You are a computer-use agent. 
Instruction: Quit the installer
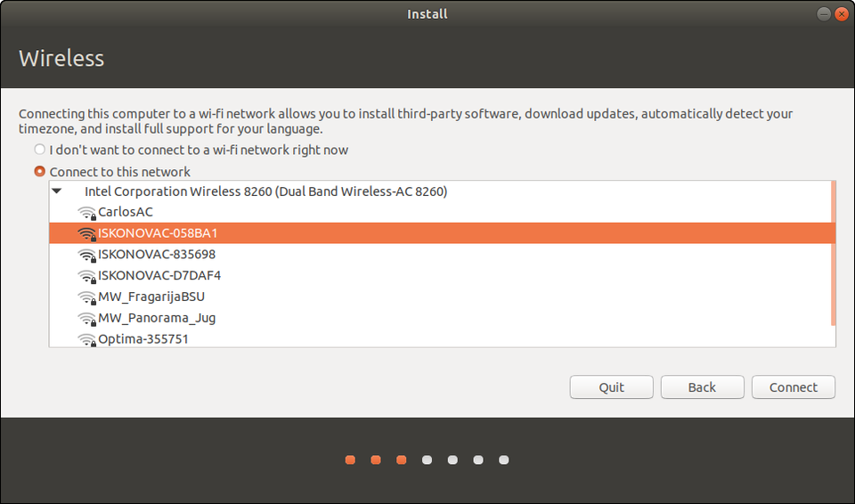click(x=612, y=387)
